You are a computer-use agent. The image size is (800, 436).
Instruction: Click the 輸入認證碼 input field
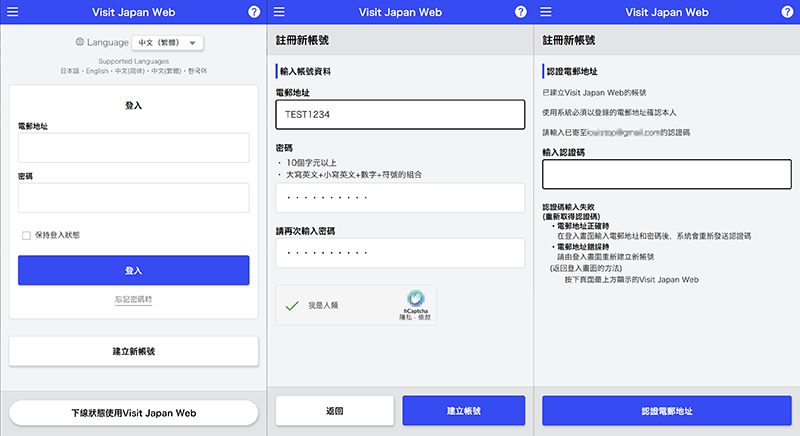coord(667,174)
